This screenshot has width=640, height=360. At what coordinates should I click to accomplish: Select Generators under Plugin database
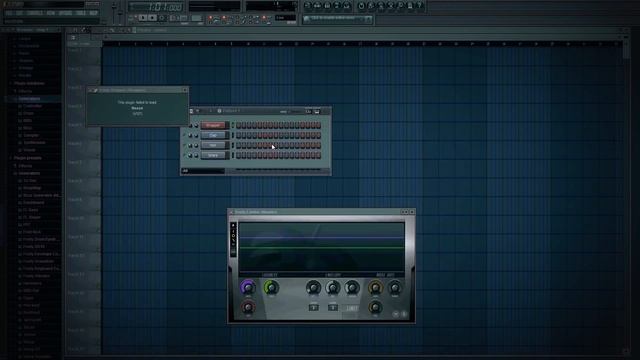point(29,98)
